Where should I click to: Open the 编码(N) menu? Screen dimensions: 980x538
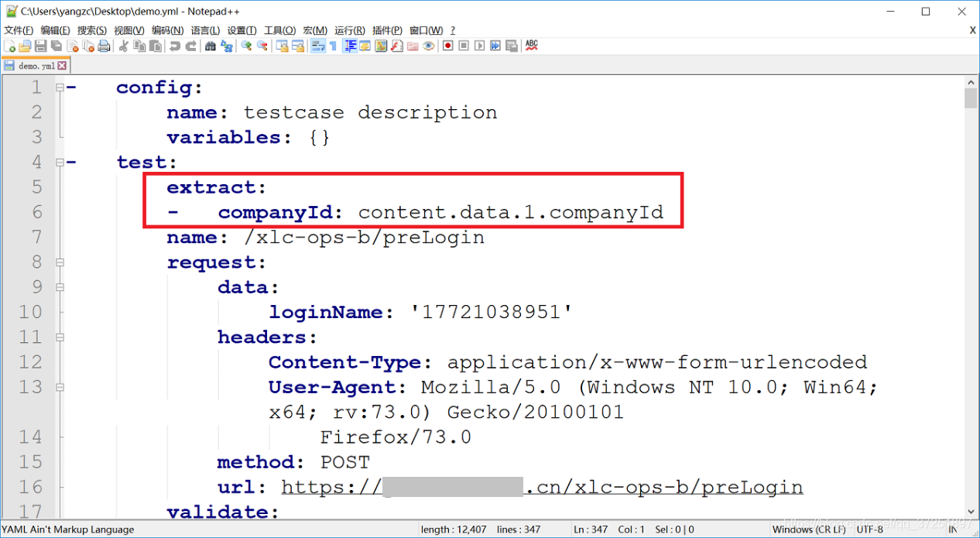coord(167,30)
